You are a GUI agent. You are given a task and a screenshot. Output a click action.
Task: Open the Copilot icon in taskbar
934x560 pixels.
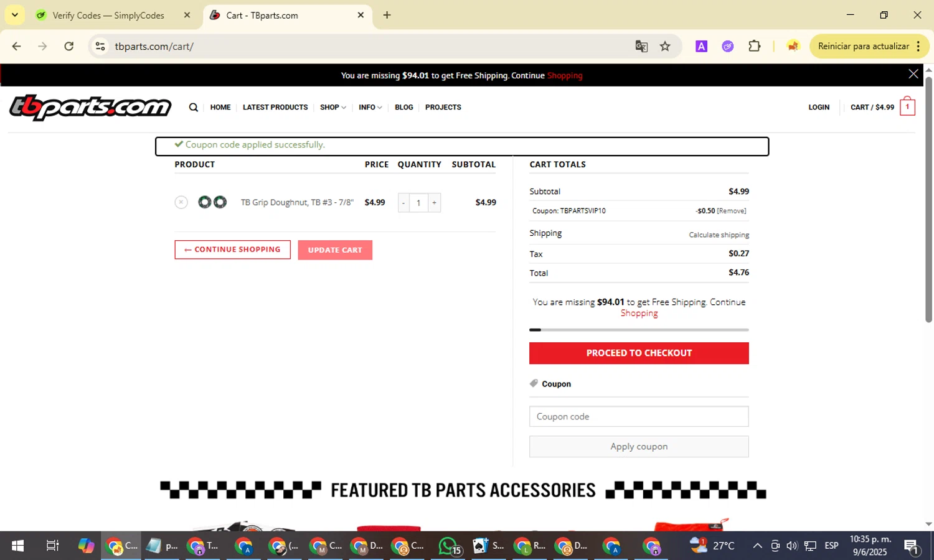[x=86, y=546]
